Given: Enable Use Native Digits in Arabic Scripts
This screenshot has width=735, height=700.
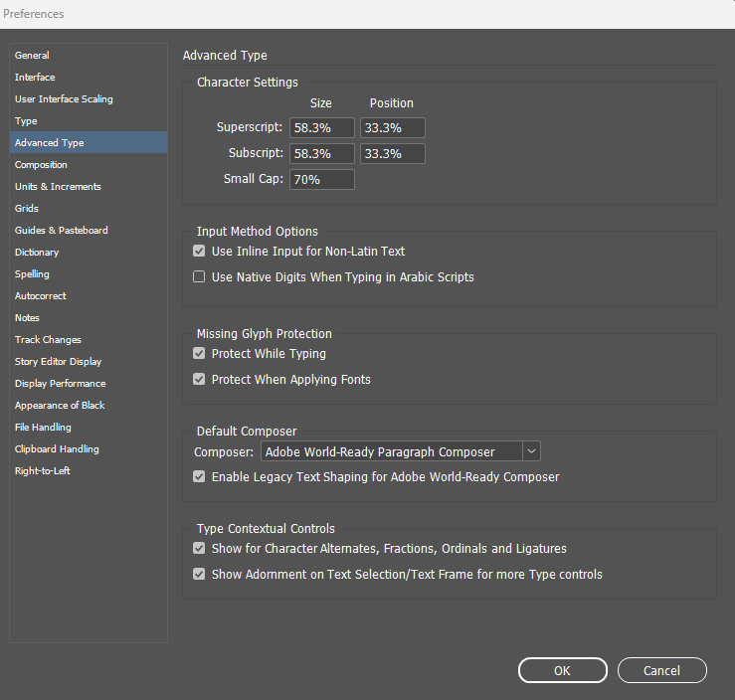Looking at the screenshot, I should pyautogui.click(x=199, y=277).
